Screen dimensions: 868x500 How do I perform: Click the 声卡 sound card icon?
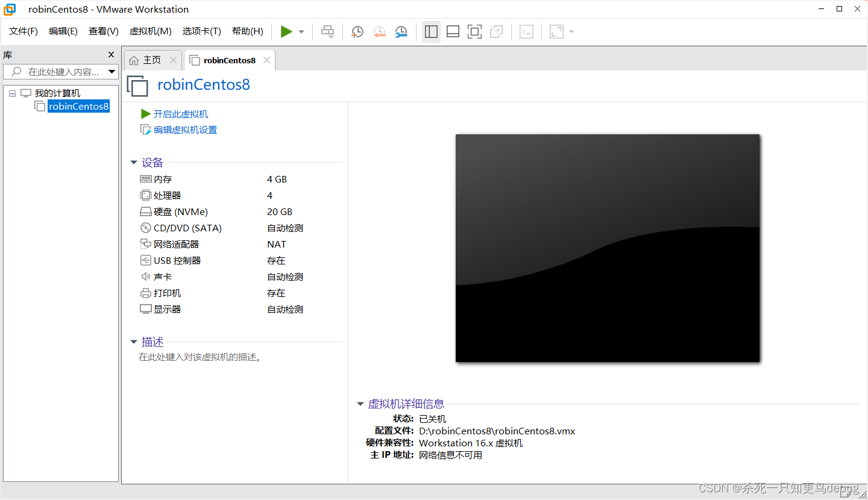(146, 277)
